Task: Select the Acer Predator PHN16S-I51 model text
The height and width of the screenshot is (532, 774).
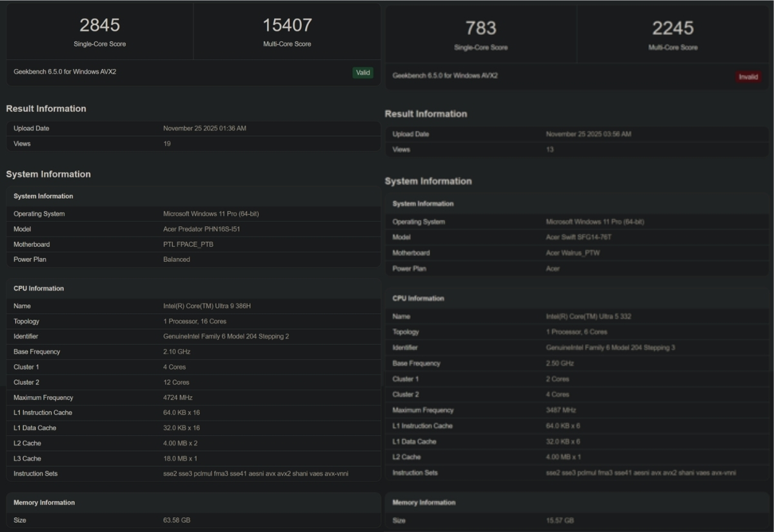Action: 201,229
